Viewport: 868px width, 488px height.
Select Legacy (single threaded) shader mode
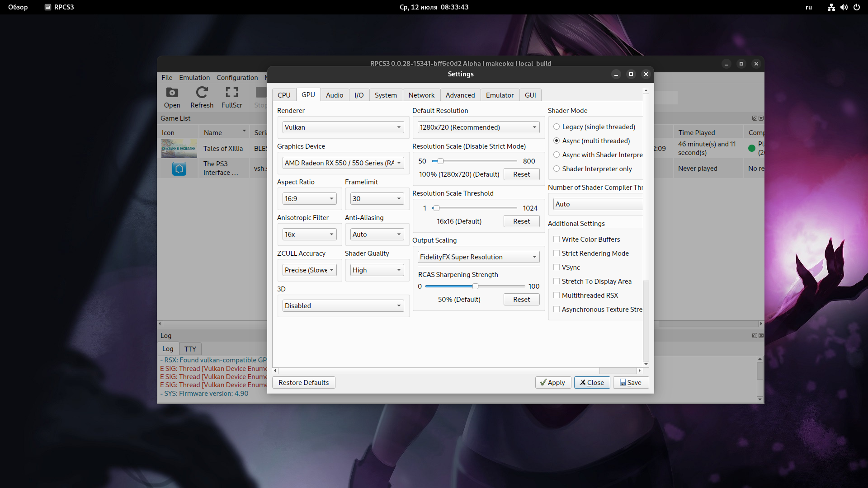[x=557, y=127]
